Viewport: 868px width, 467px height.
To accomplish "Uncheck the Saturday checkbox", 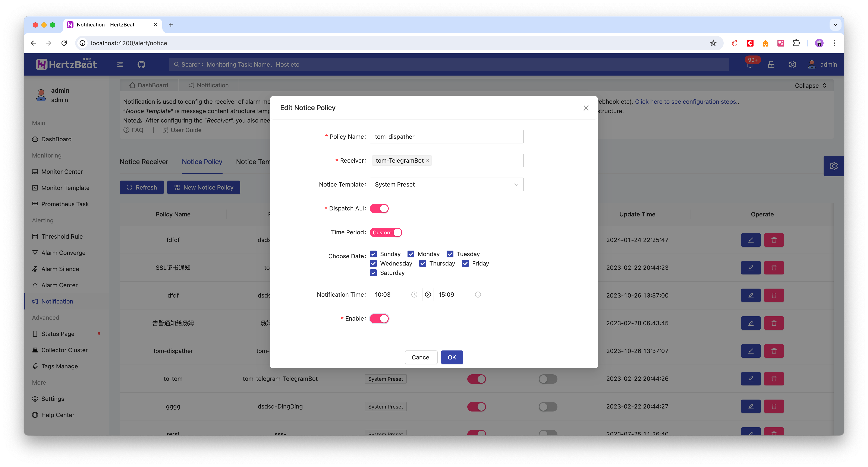I will tap(373, 273).
